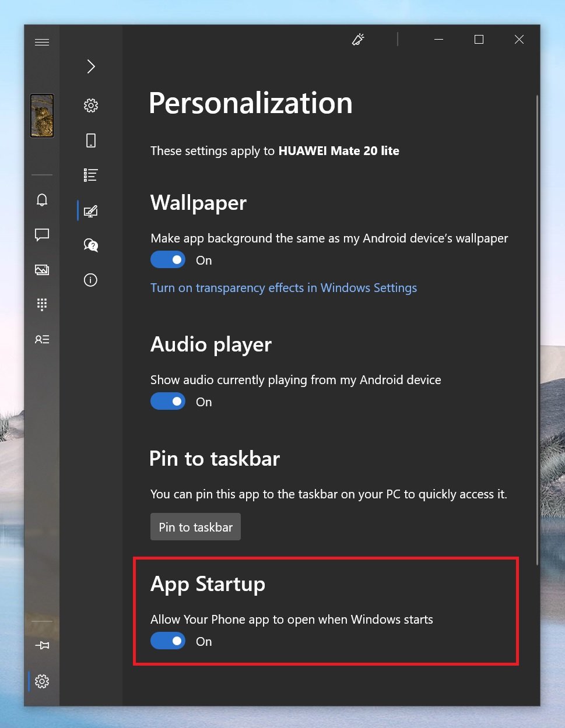
Task: Click the Pin to taskbar button
Action: [195, 527]
